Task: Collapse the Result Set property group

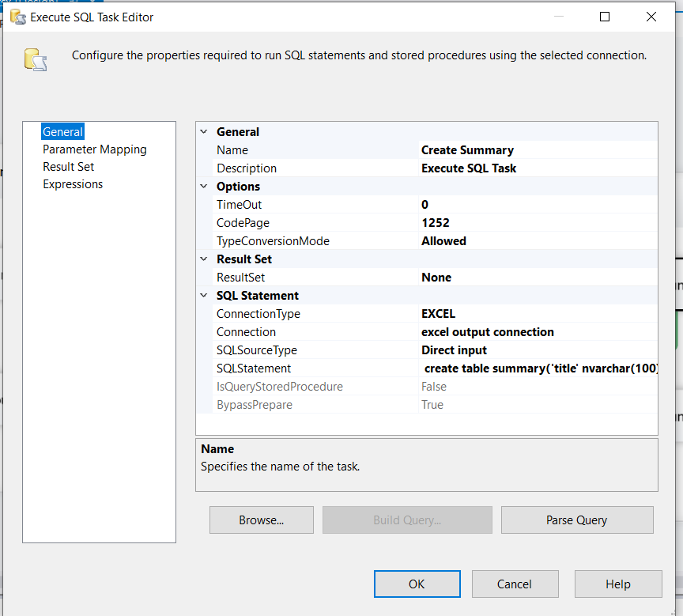Action: [x=204, y=259]
